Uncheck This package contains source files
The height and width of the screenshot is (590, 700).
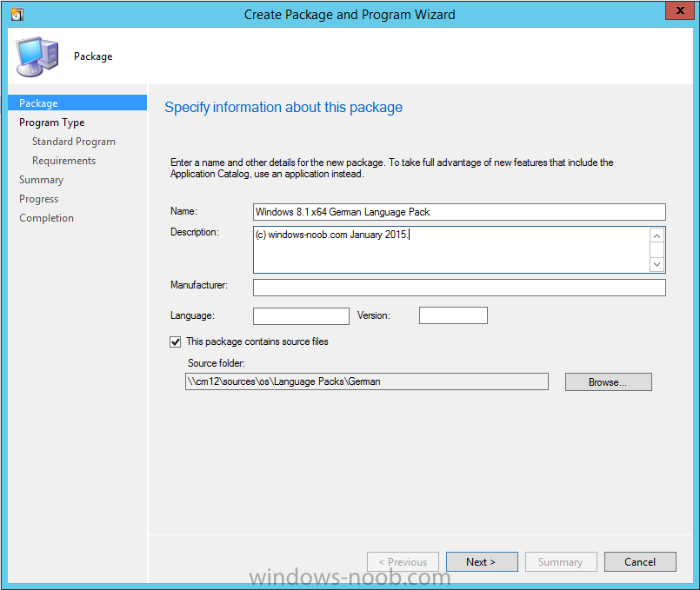click(x=176, y=341)
